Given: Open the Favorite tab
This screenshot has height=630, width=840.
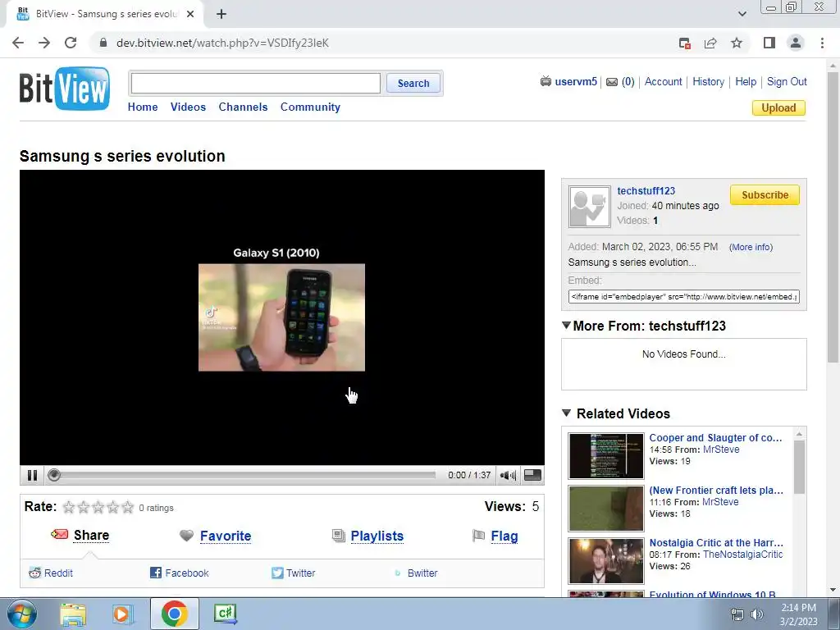Looking at the screenshot, I should click(226, 536).
